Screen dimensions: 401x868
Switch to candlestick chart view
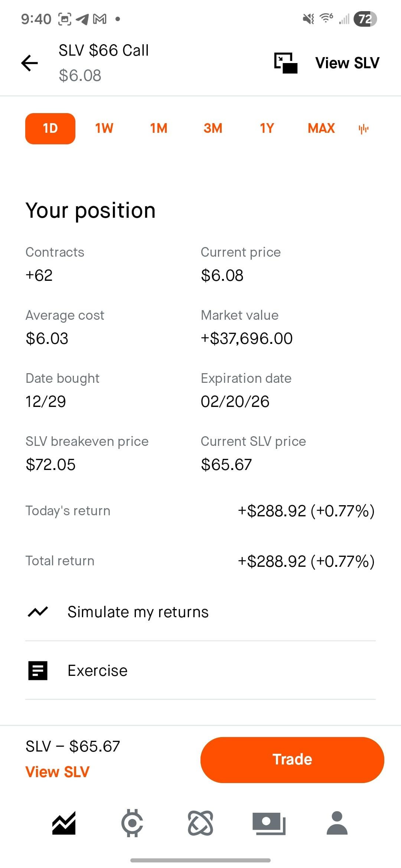click(363, 129)
